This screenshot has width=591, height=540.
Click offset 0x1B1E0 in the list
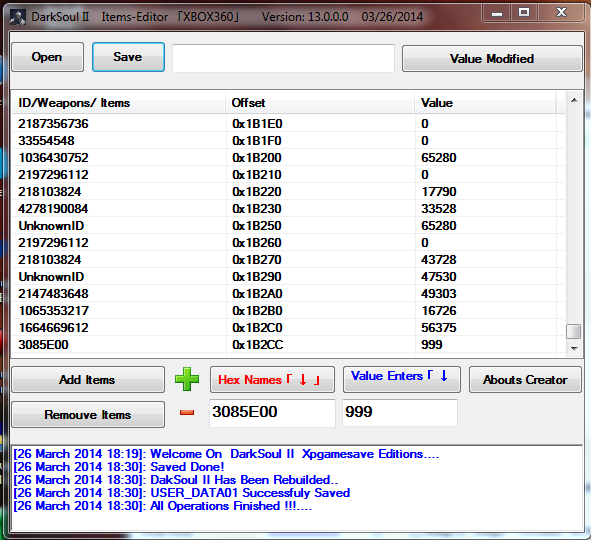tap(257, 124)
